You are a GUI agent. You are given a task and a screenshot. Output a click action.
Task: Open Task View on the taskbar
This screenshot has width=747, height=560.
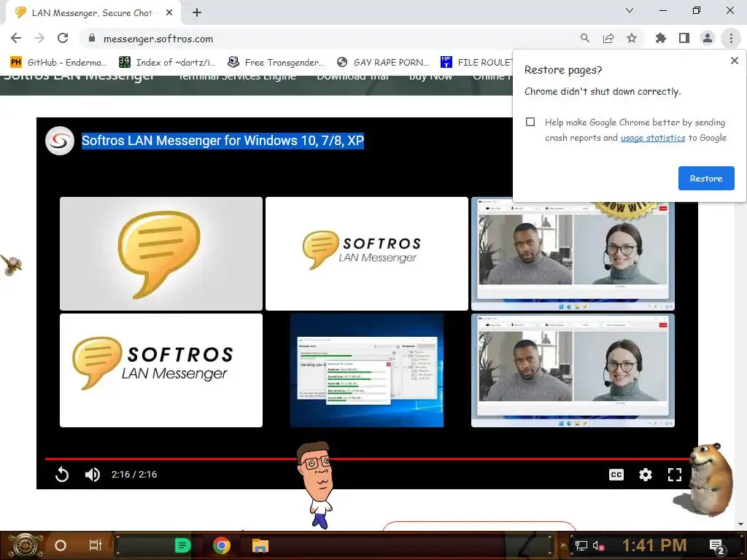[x=96, y=545]
